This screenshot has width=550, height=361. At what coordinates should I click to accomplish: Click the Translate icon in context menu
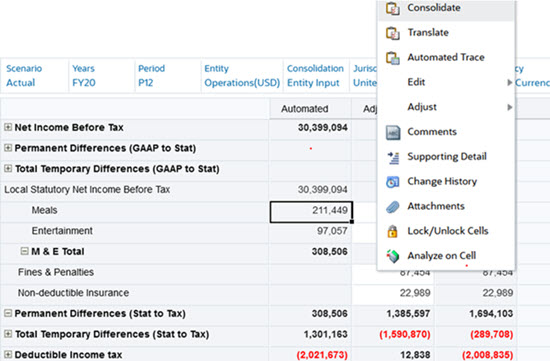click(393, 33)
